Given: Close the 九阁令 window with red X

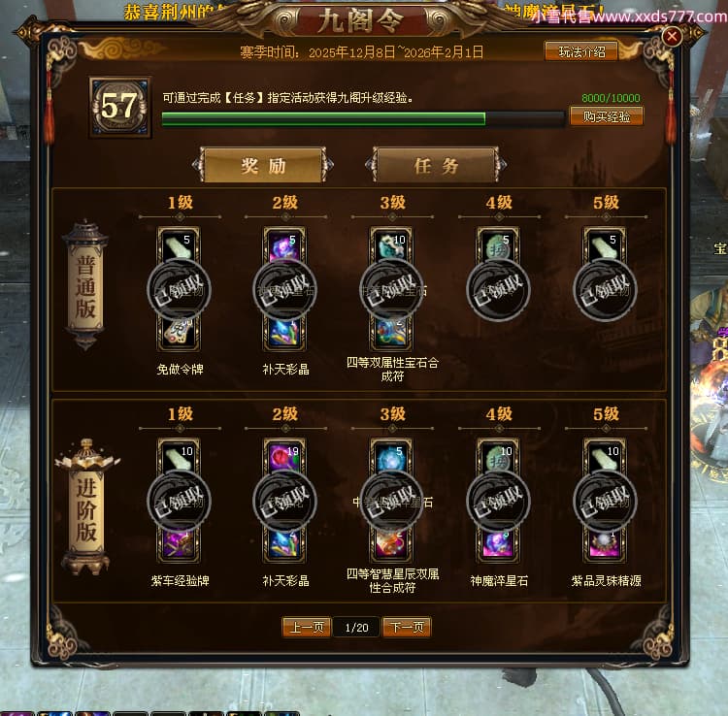Looking at the screenshot, I should coord(672,36).
